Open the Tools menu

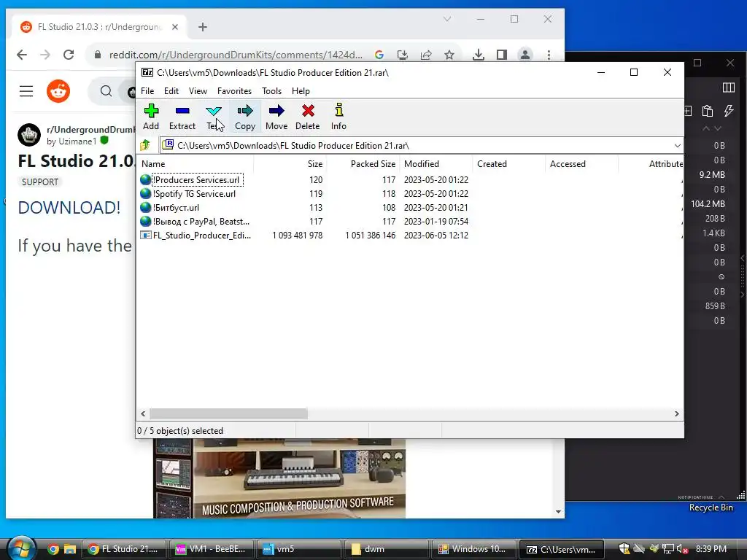(271, 91)
